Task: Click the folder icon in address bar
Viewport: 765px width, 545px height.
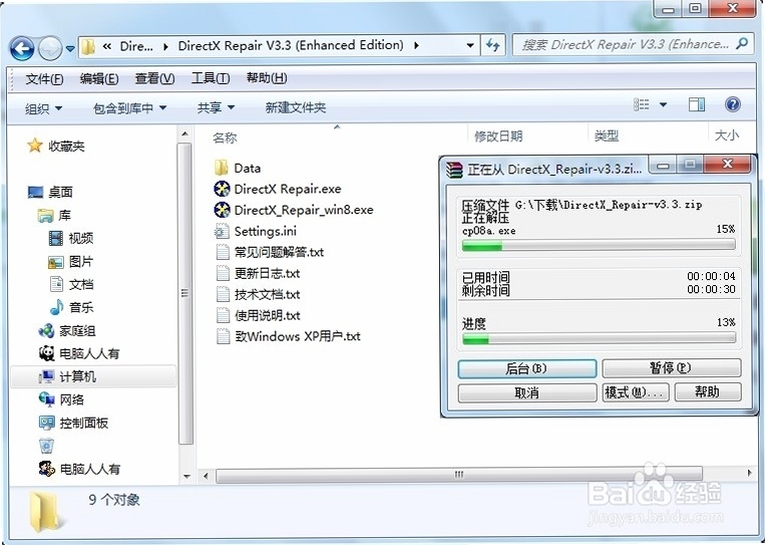Action: (88, 46)
